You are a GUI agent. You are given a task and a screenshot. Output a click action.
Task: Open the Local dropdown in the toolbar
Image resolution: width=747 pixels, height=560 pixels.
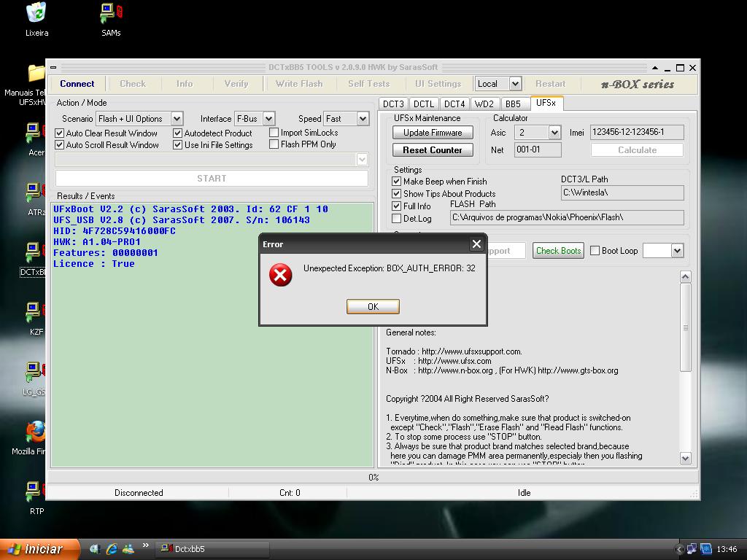pyautogui.click(x=515, y=84)
